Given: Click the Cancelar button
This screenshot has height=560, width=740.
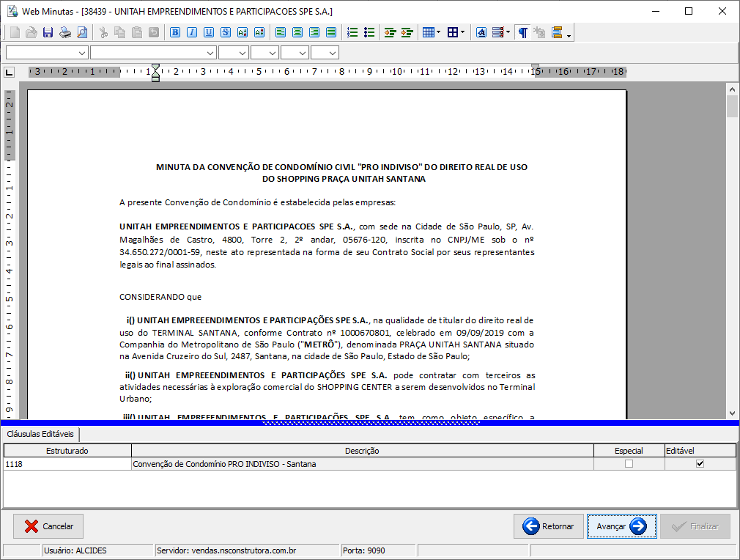Looking at the screenshot, I should [48, 526].
